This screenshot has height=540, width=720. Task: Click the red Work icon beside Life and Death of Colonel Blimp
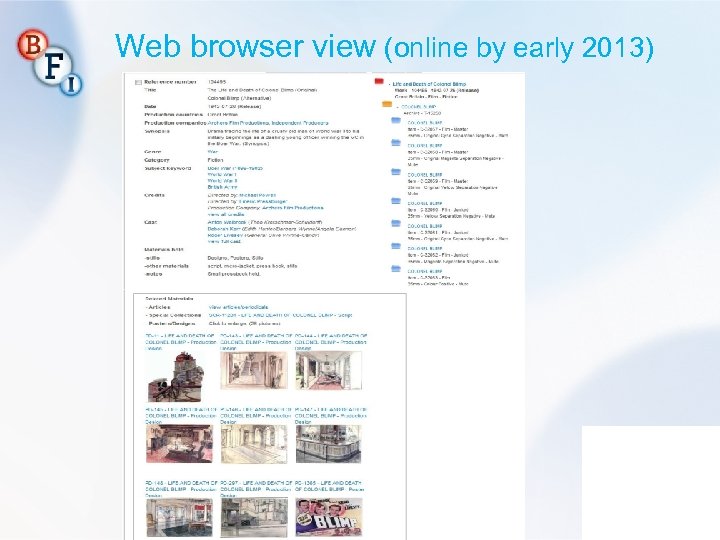tap(379, 81)
